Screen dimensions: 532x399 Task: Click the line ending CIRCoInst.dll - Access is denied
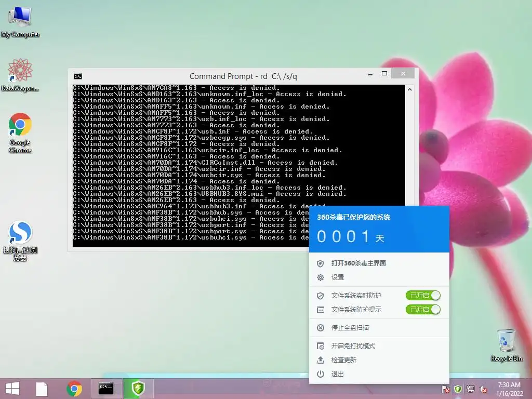(x=205, y=163)
